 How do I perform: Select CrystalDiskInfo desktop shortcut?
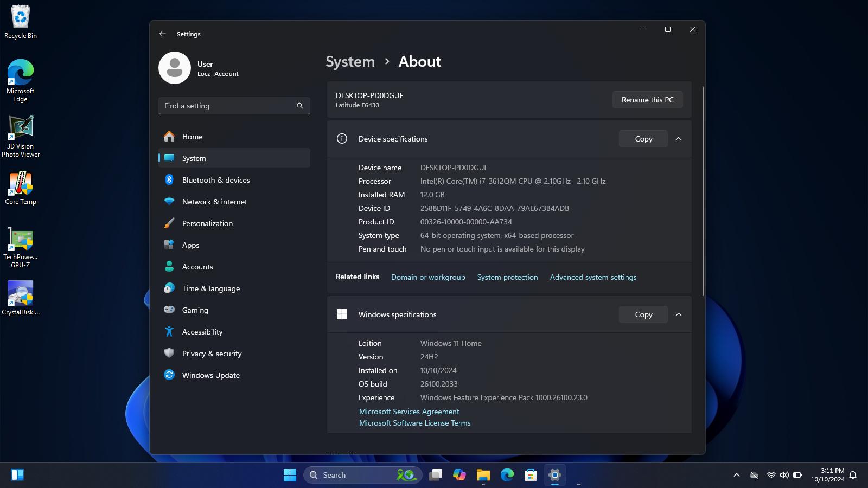point(21,298)
